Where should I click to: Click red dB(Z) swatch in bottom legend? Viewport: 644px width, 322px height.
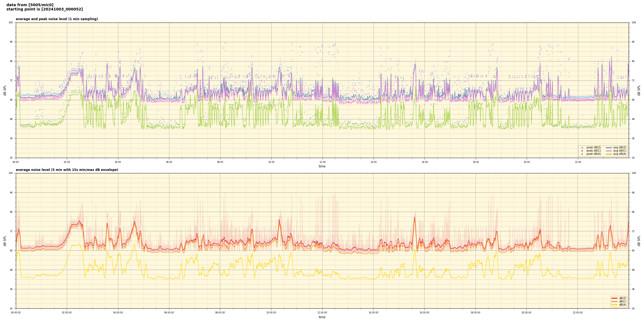tap(614, 298)
